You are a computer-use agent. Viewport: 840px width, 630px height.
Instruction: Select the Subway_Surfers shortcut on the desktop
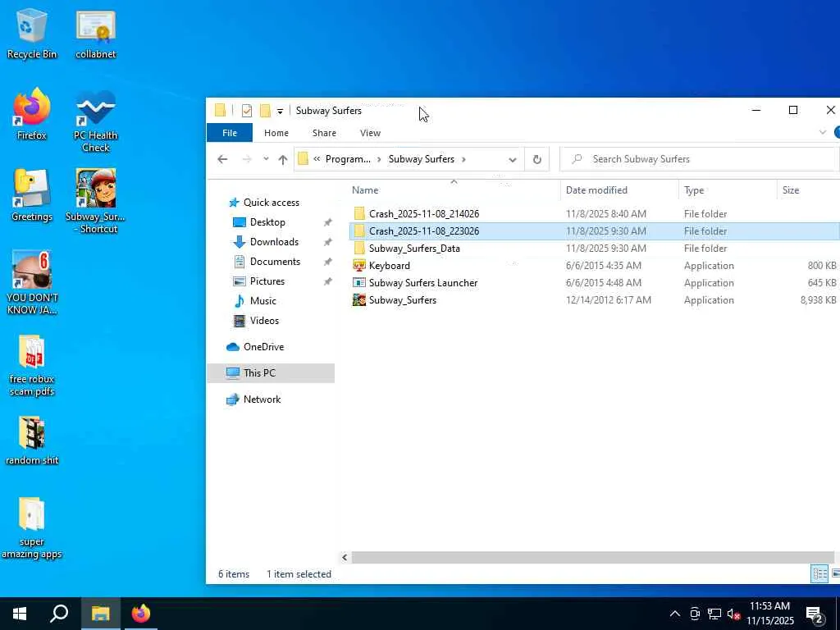click(x=96, y=201)
